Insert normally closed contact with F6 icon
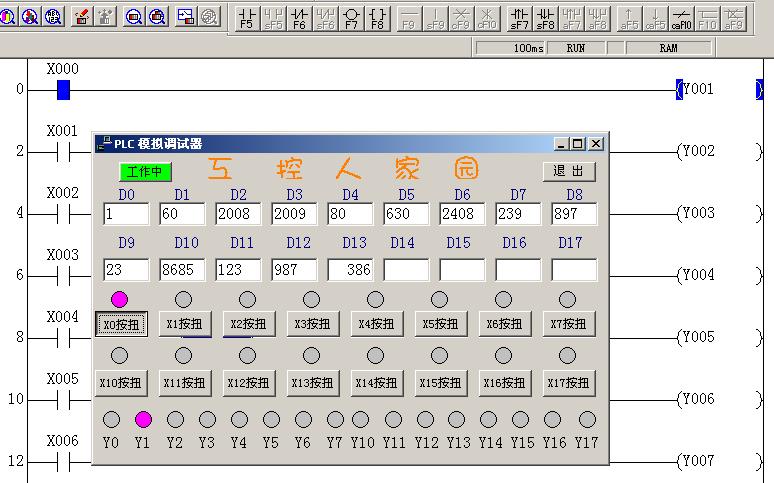Image resolution: width=774 pixels, height=483 pixels. [x=299, y=17]
